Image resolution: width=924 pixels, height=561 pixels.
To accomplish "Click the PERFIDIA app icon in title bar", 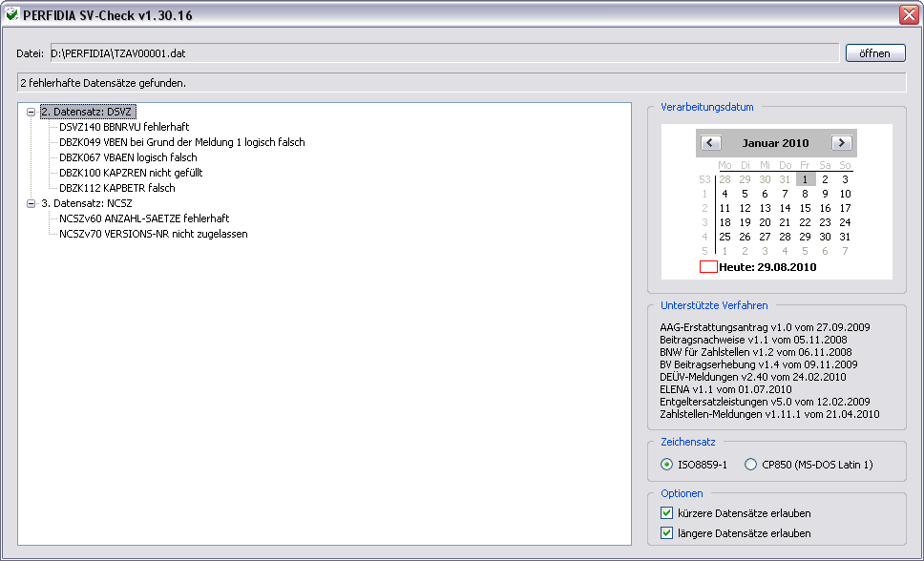I will (11, 13).
